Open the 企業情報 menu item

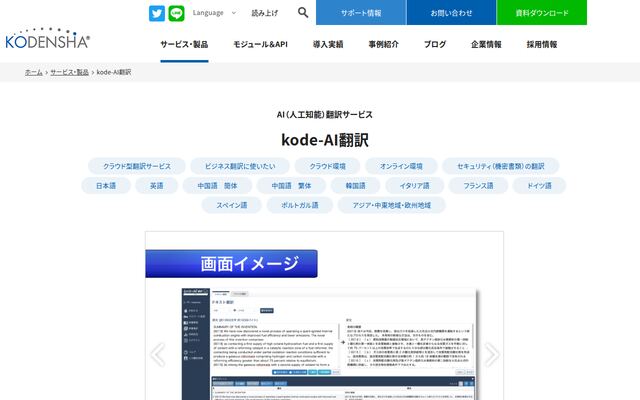pyautogui.click(x=486, y=44)
